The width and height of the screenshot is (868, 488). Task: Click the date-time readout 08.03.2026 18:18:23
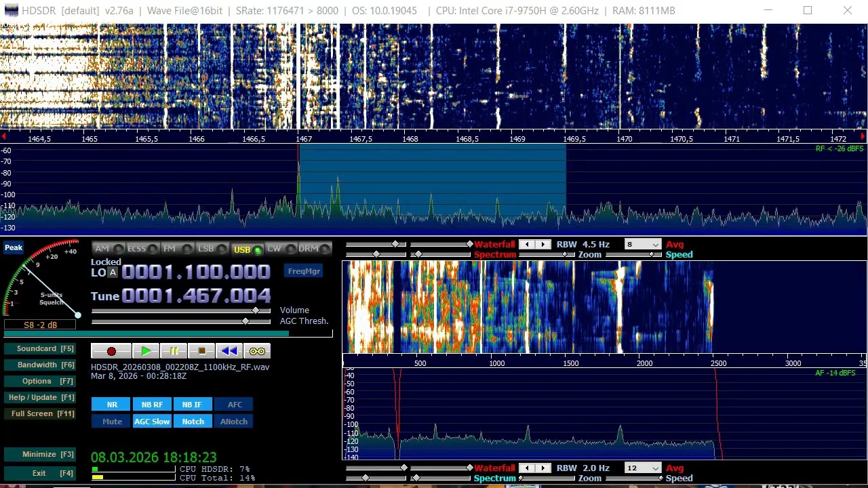pos(154,457)
